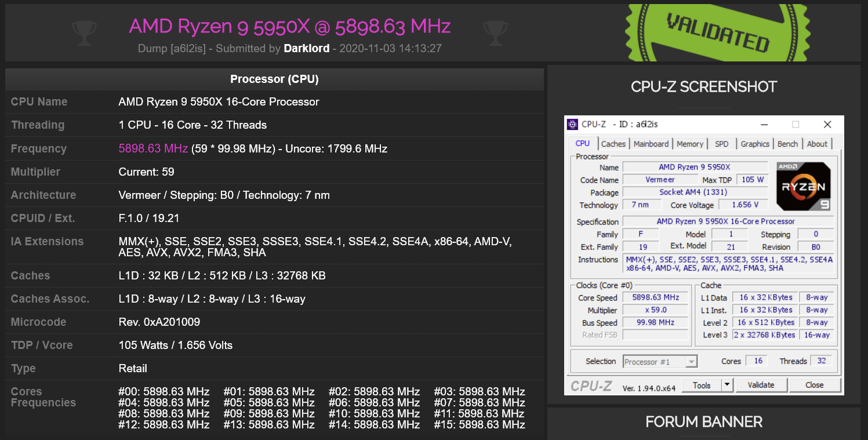Click the Cores 16 field in CPU-Z
Image resolution: width=868 pixels, height=440 pixels.
pos(758,361)
